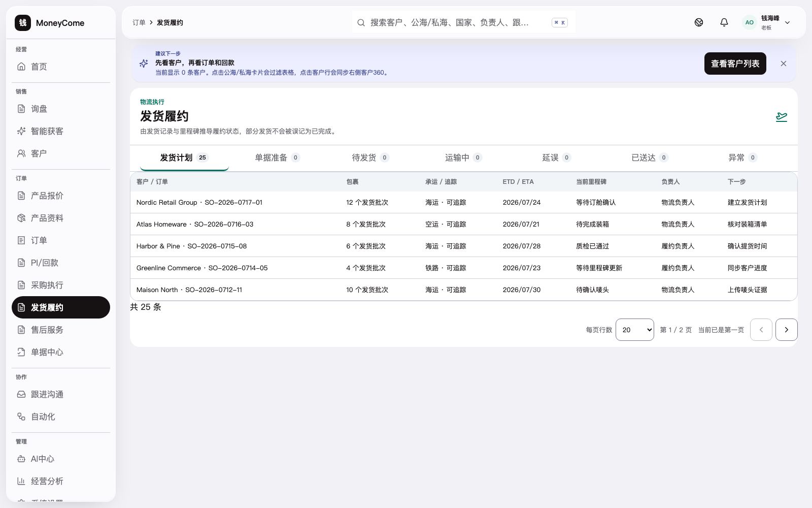
Task: Open 经营分析 chart icon
Action: click(x=21, y=481)
